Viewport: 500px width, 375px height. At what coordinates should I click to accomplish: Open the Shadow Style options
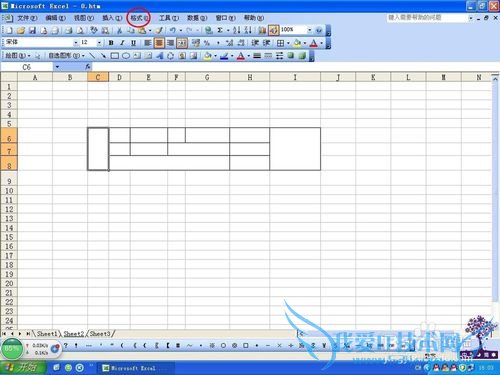(291, 56)
